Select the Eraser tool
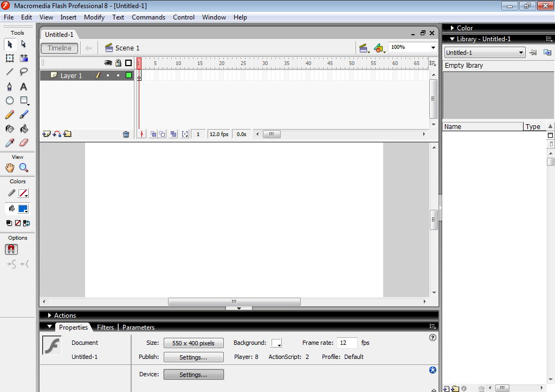The height and width of the screenshot is (392, 555). point(24,143)
